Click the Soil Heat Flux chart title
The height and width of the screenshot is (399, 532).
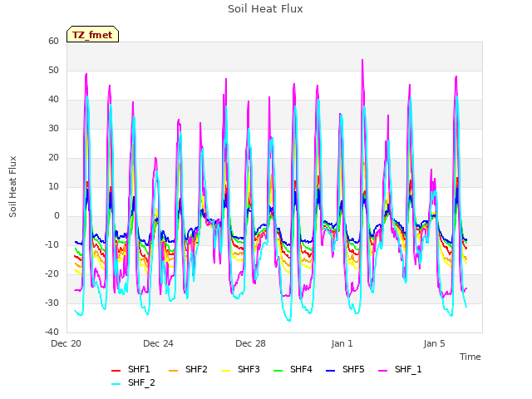click(265, 9)
